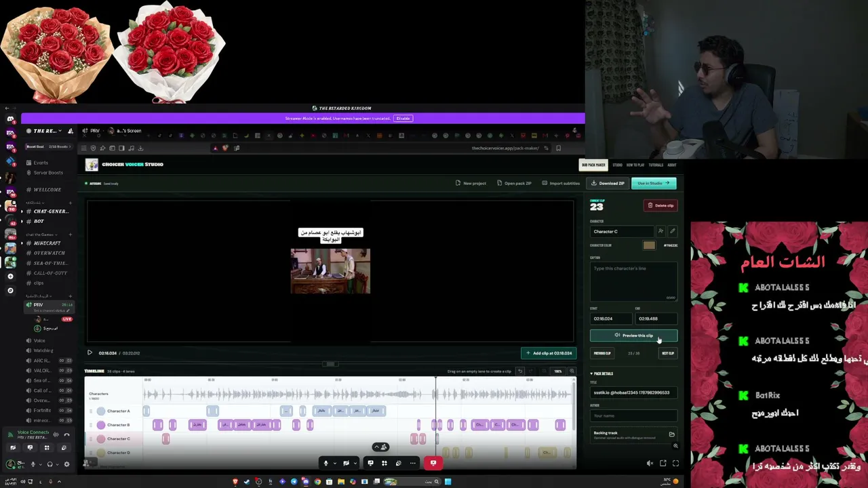
Task: Share screen from voice connected panel
Action: tap(30, 447)
